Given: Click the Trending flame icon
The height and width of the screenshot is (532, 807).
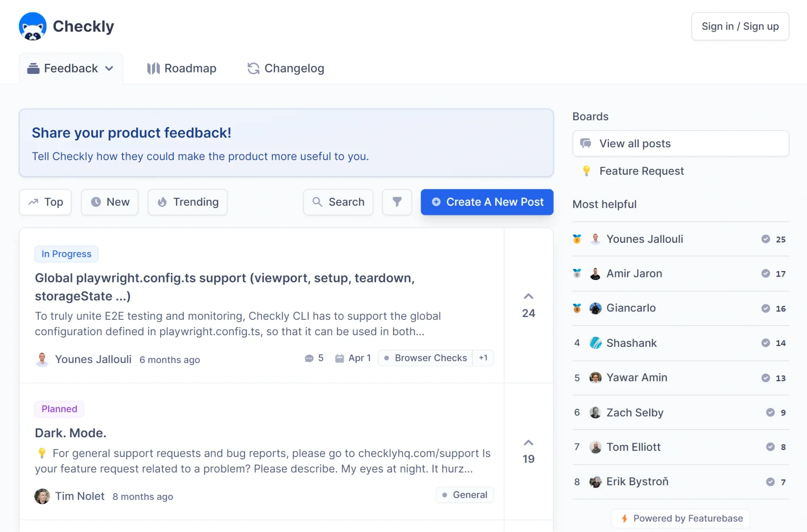Looking at the screenshot, I should 162,202.
